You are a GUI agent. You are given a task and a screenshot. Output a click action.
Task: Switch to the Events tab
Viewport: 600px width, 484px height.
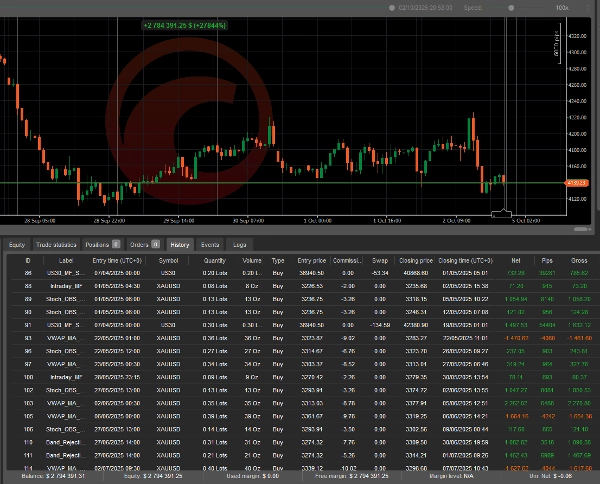pos(210,244)
